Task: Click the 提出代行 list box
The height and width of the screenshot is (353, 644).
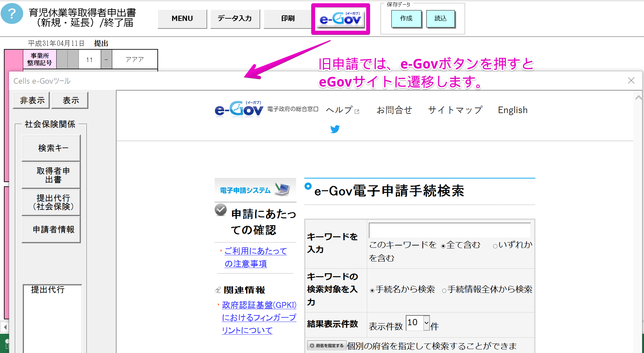Action: pos(52,319)
